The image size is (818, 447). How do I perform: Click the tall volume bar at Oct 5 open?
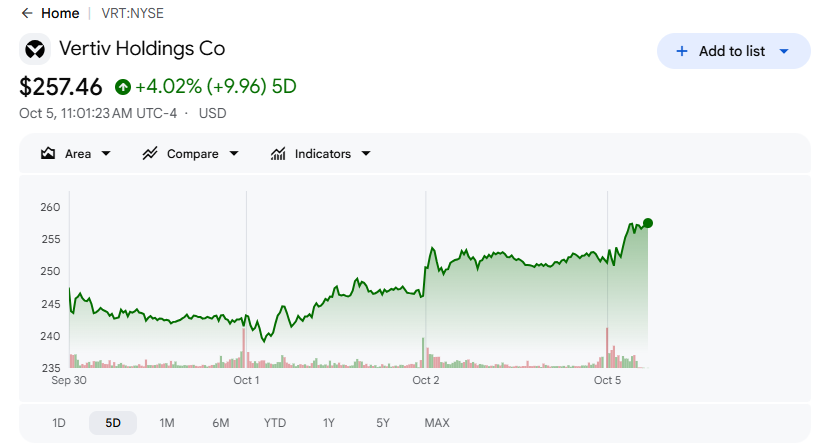[607, 348]
